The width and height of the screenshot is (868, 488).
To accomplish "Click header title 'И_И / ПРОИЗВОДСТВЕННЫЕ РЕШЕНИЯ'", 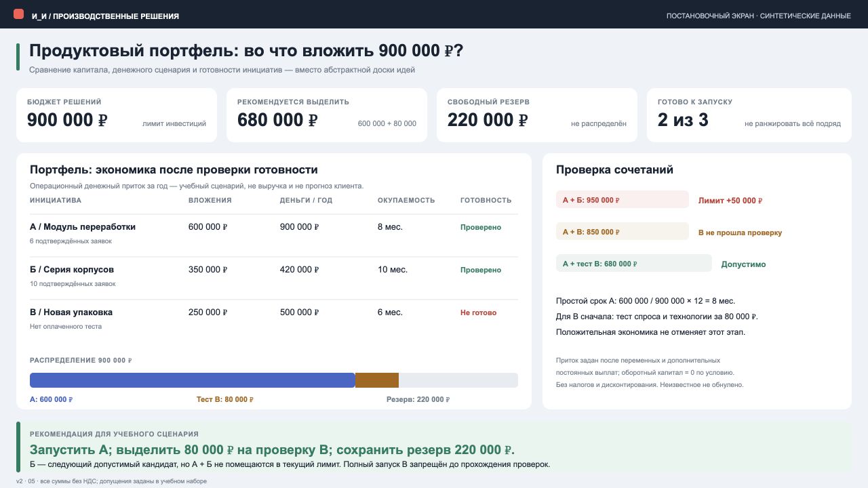I will [x=105, y=16].
